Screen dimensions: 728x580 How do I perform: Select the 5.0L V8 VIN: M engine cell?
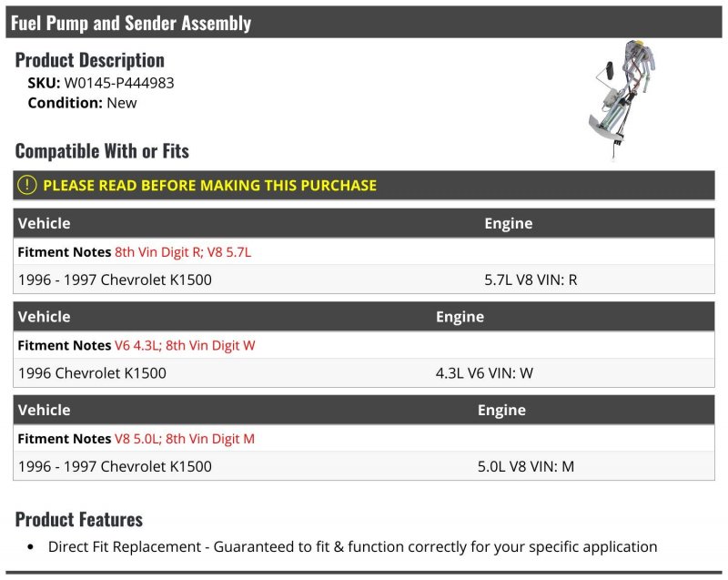point(526,466)
